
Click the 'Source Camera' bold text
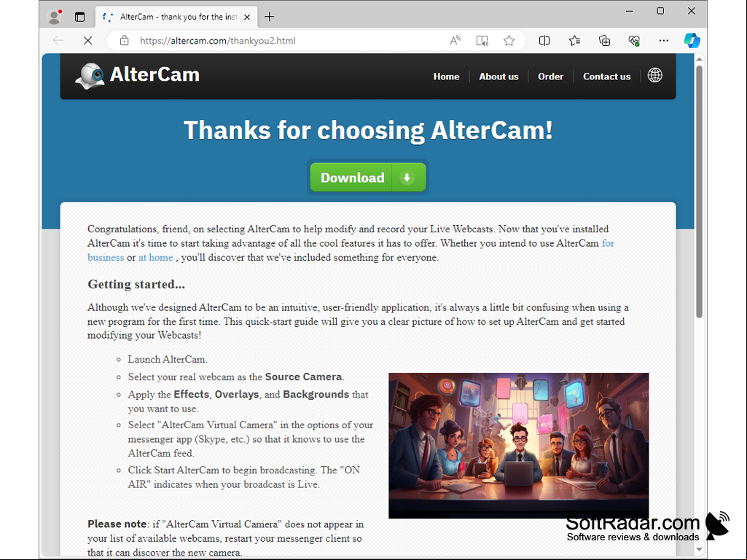[303, 376]
